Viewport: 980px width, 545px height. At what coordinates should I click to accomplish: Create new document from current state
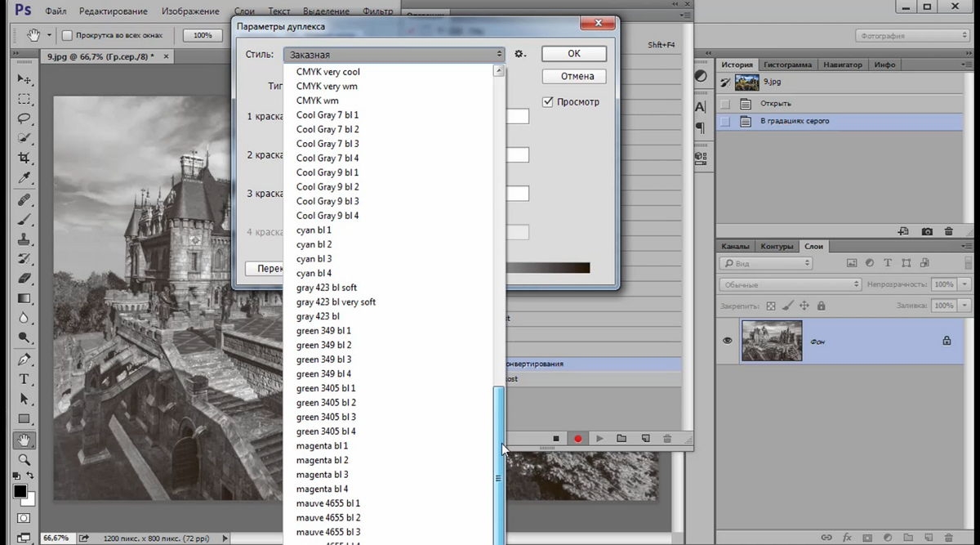903,232
